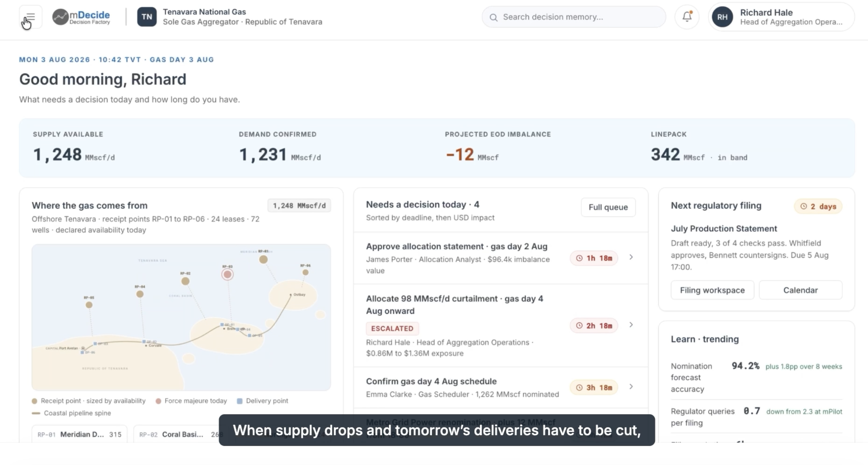The width and height of the screenshot is (868, 465).
Task: Click the Delivery point legend entry
Action: [x=263, y=401]
